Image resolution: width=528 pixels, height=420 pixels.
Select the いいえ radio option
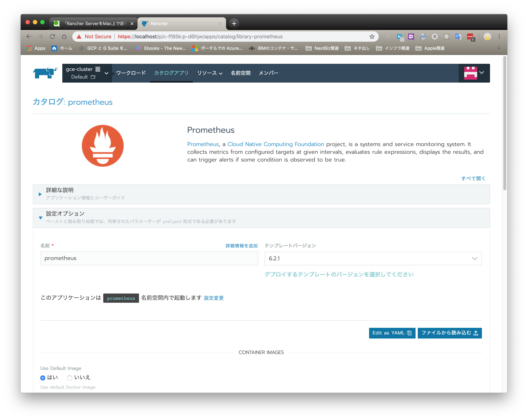click(x=70, y=378)
